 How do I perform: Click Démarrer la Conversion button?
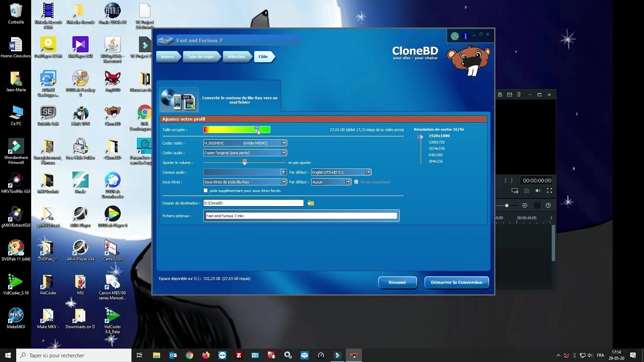click(x=456, y=283)
